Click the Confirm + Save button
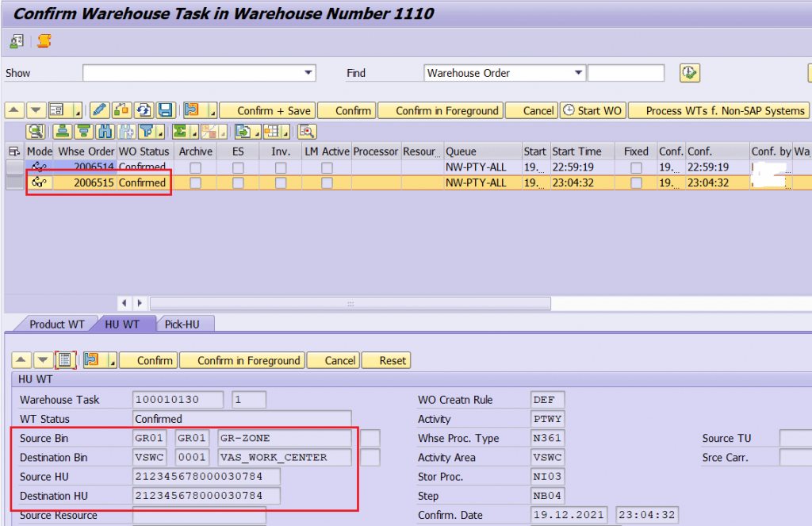812x526 pixels. tap(268, 110)
